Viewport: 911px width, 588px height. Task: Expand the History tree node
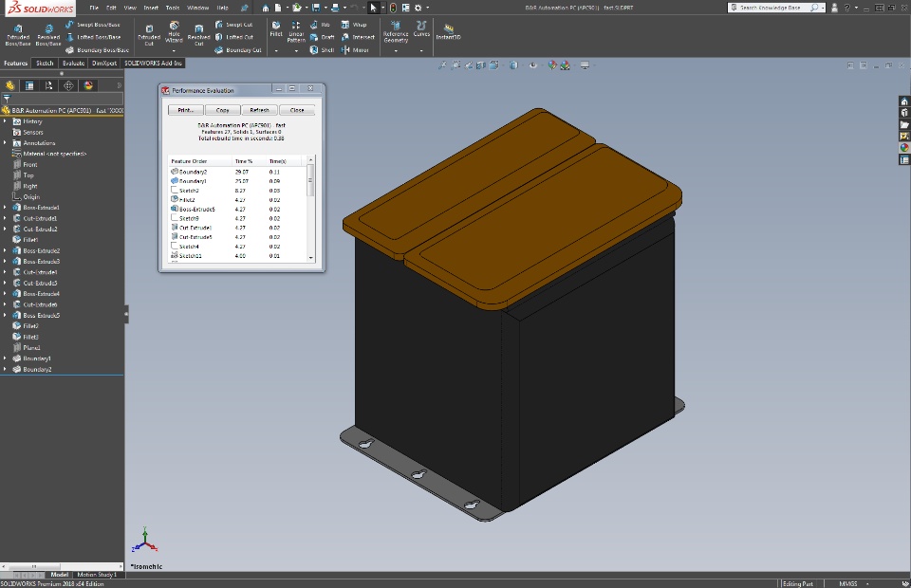click(5, 121)
